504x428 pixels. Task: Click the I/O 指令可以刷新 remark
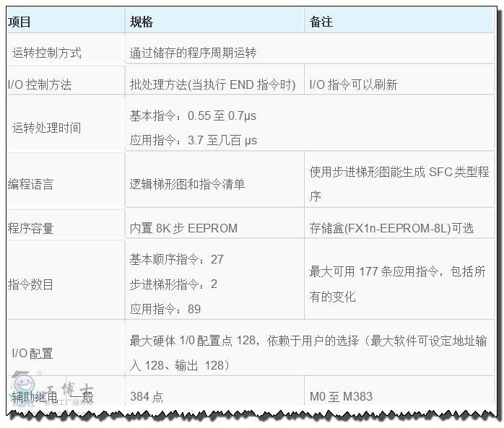click(353, 84)
